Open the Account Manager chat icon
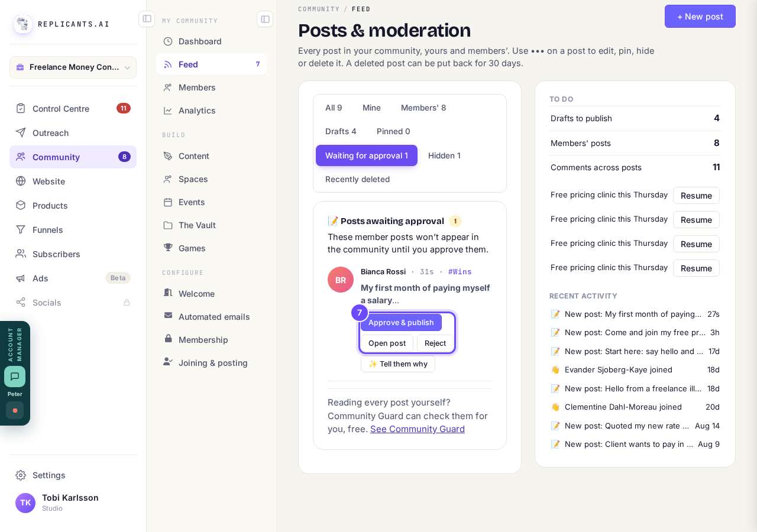Screen dimensions: 757x532 tap(15, 377)
